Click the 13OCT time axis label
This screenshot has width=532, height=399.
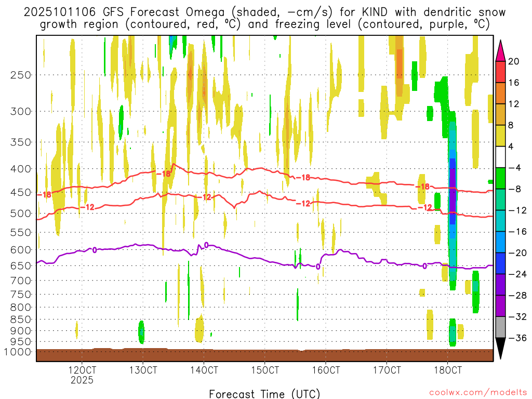click(143, 370)
